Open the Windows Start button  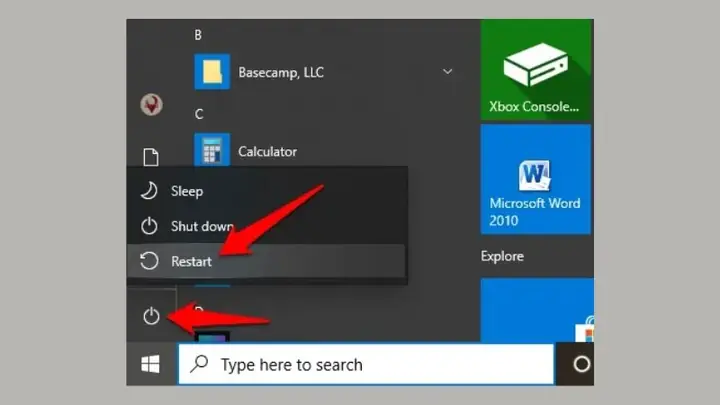pos(151,365)
